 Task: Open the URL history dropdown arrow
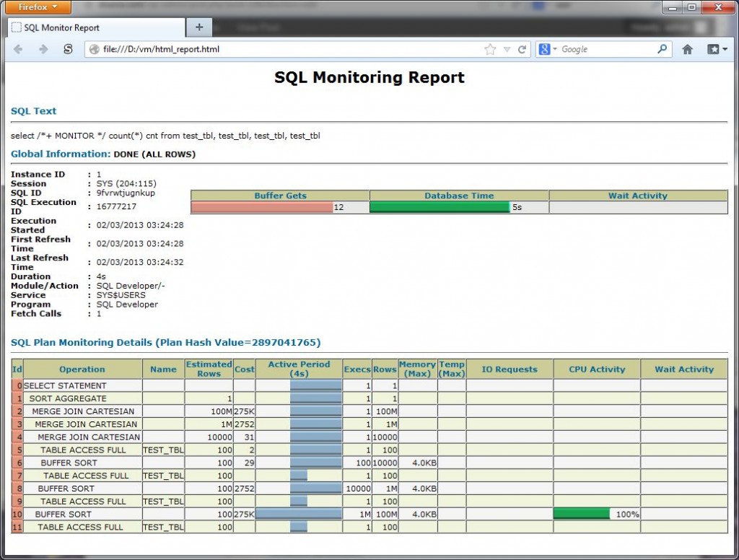point(507,49)
